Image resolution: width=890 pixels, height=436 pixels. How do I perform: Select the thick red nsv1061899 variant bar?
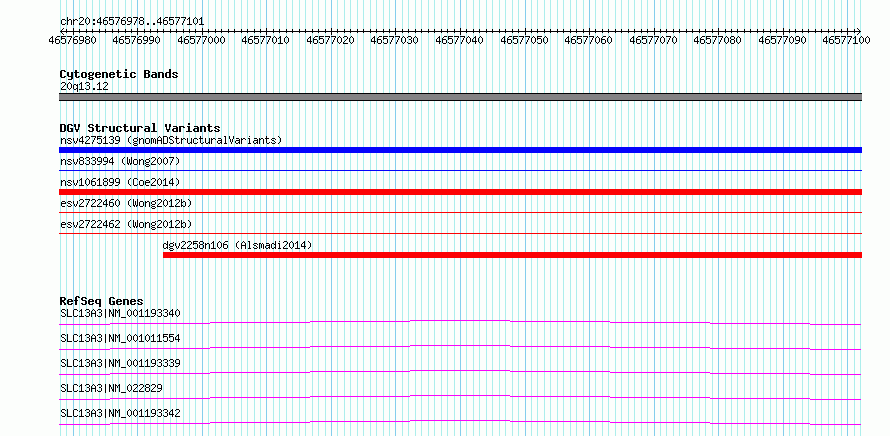coord(460,192)
